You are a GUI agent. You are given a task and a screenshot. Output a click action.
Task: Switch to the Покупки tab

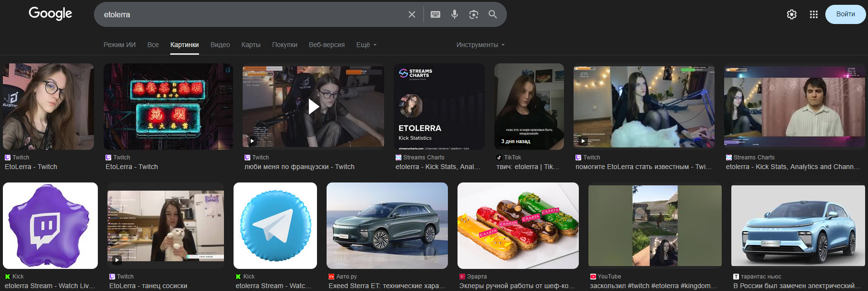(x=285, y=45)
